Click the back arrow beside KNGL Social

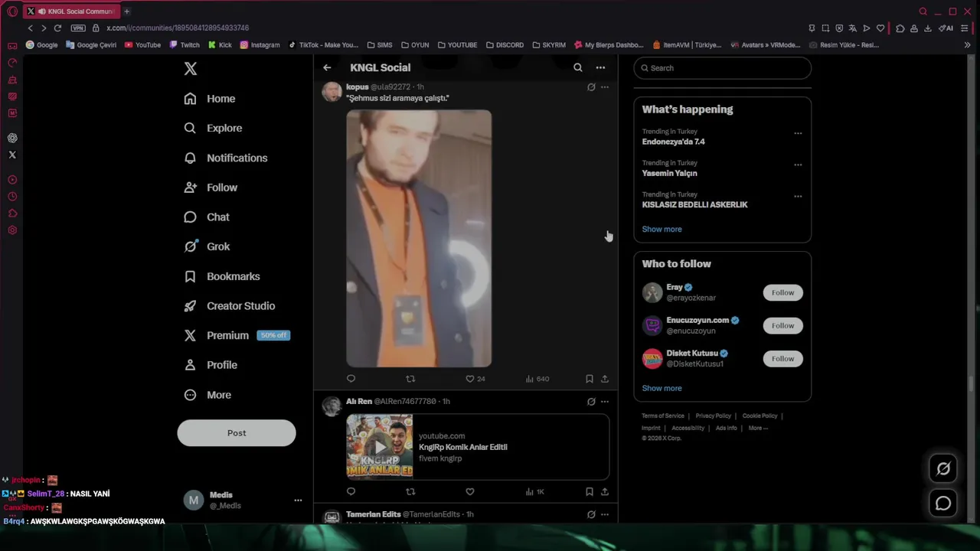pos(327,67)
